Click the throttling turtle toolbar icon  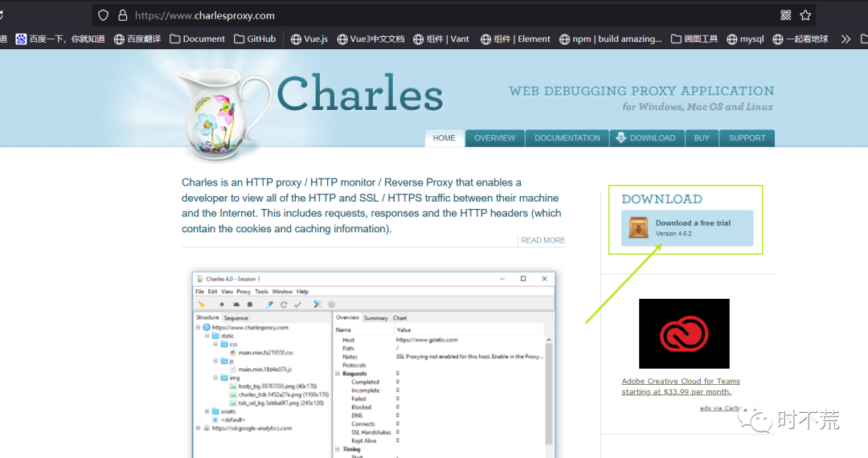(236, 305)
